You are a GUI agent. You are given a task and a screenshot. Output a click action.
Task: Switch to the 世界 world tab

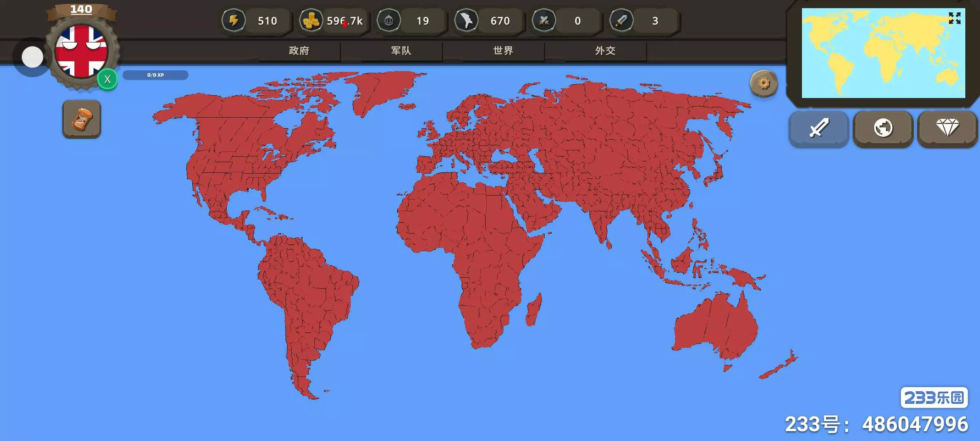tap(503, 51)
